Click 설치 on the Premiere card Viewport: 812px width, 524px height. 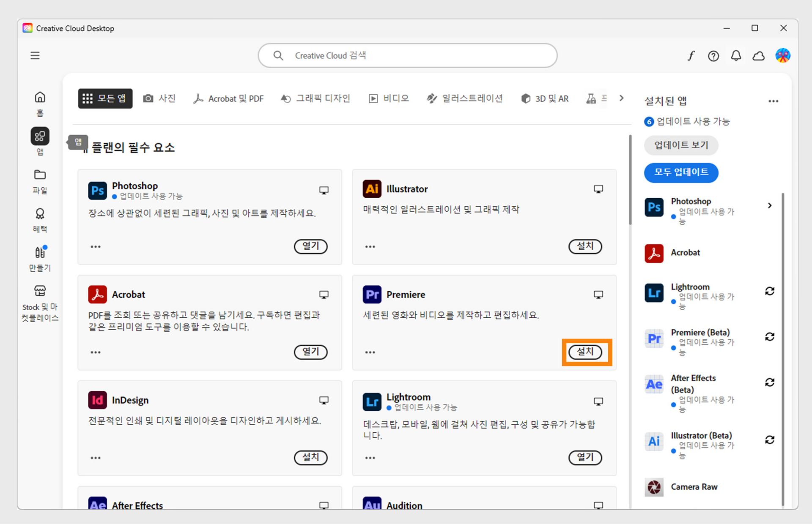coord(585,352)
